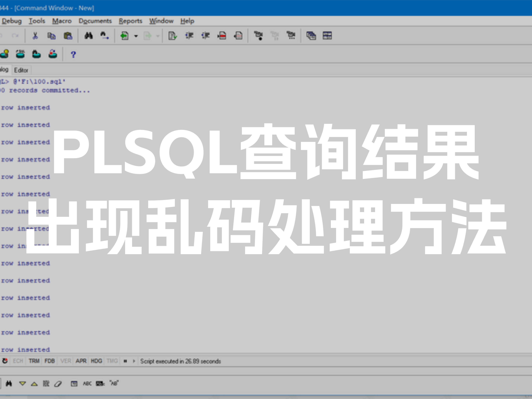Toggle ABC case sensitive search
This screenshot has width=532, height=399.
point(87,383)
